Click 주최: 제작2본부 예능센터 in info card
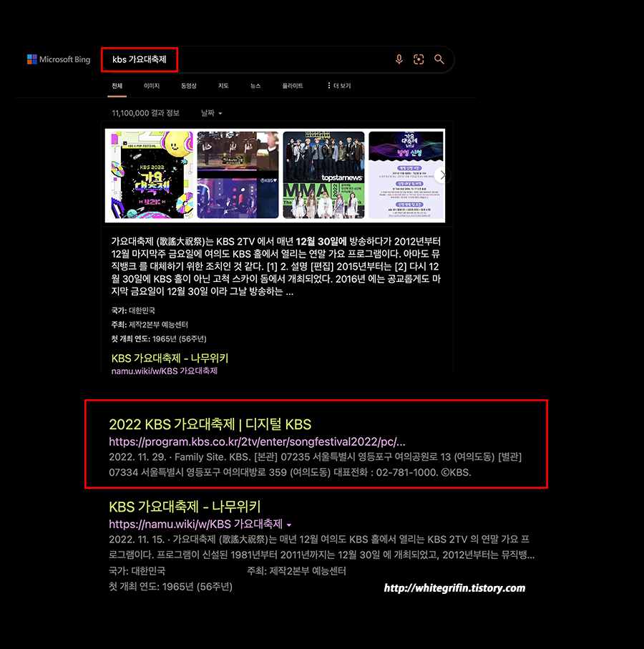Screen dimensions: 644x649 150,325
